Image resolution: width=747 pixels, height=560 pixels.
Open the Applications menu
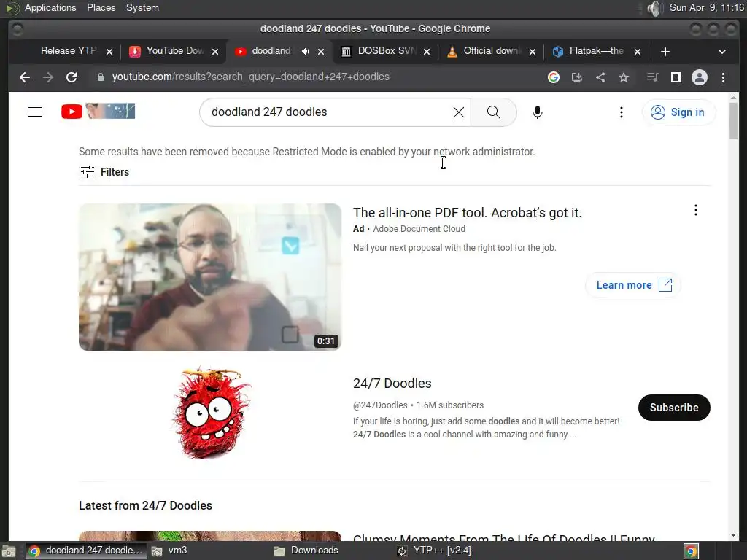pos(50,7)
